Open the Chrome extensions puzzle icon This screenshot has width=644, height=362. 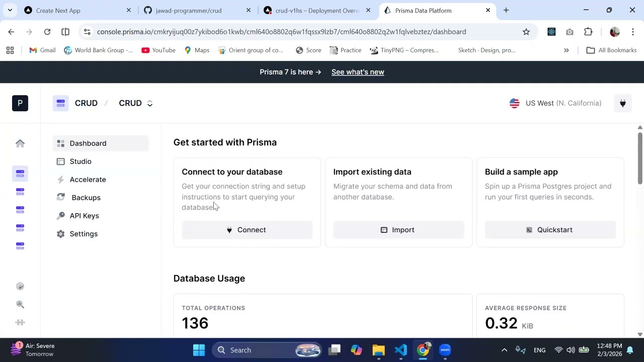coord(588,32)
